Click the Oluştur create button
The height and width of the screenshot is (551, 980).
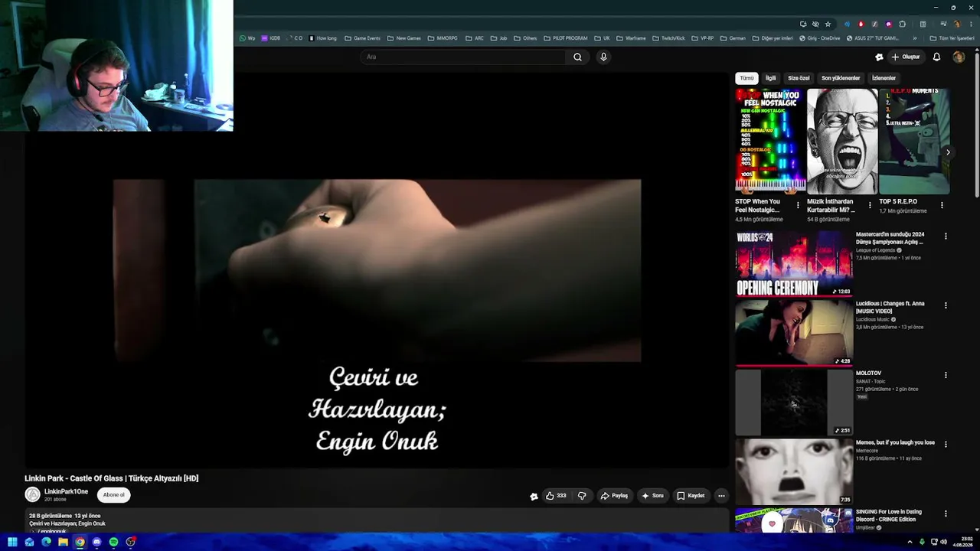coord(905,57)
